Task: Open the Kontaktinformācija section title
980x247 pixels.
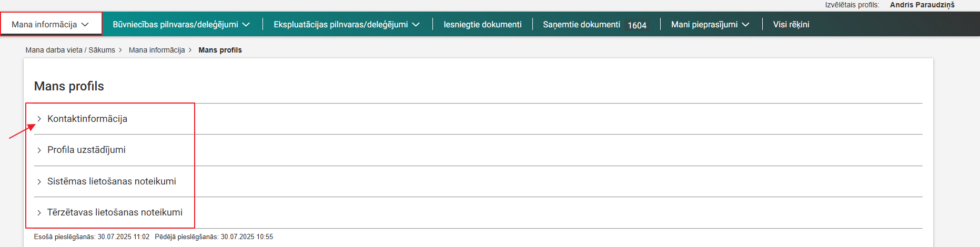Action: click(x=87, y=119)
